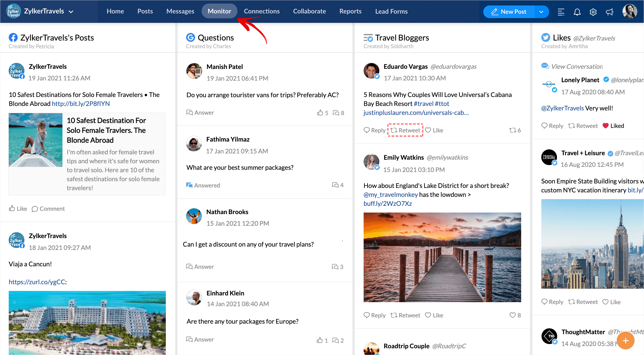The width and height of the screenshot is (644, 355).
Task: Open the Reports tab
Action: pyautogui.click(x=350, y=11)
